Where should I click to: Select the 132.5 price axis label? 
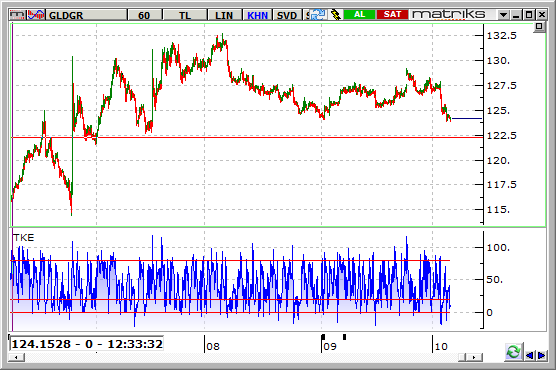coord(502,35)
